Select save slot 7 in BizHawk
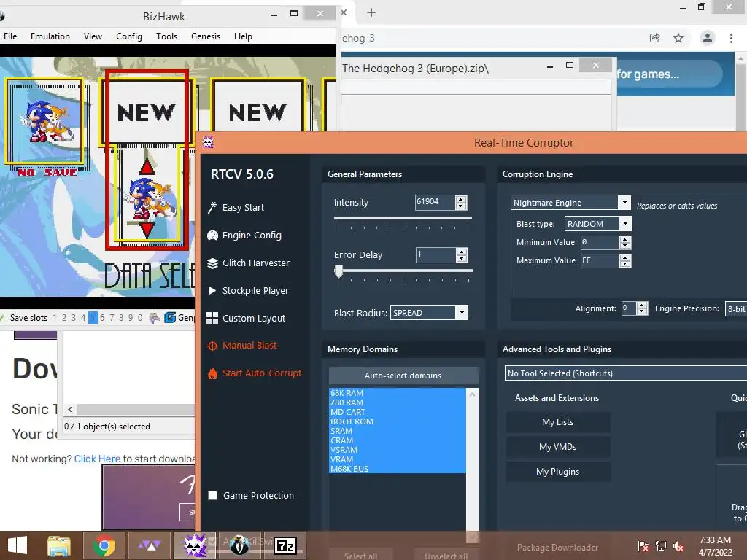The height and width of the screenshot is (560, 747). tap(112, 318)
